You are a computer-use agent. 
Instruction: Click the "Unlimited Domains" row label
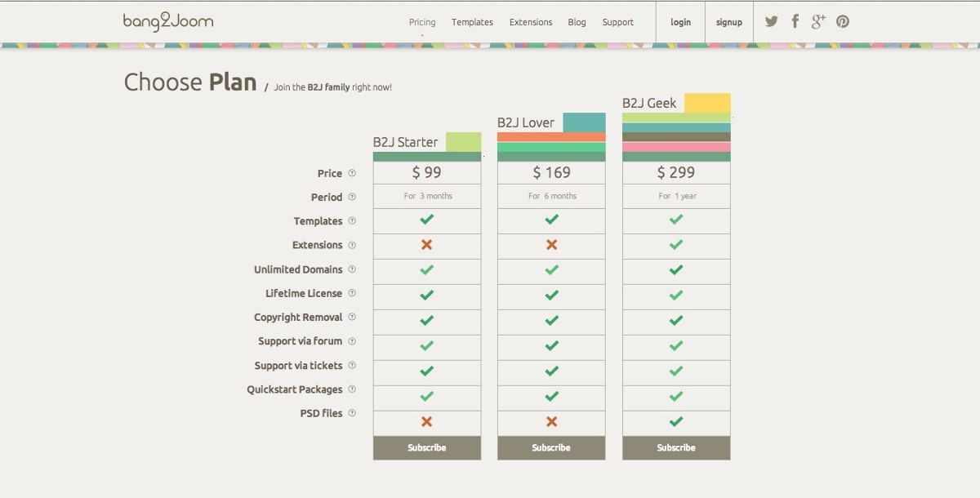298,269
